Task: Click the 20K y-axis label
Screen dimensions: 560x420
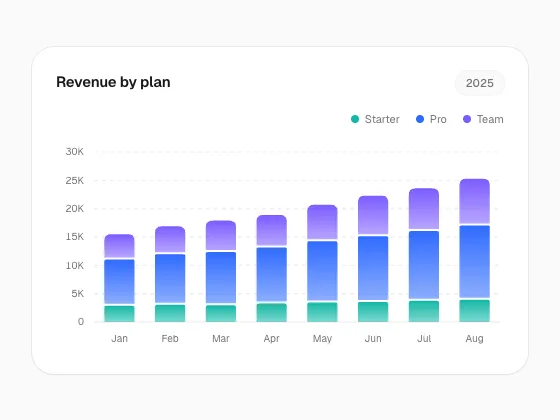Action: (x=75, y=209)
